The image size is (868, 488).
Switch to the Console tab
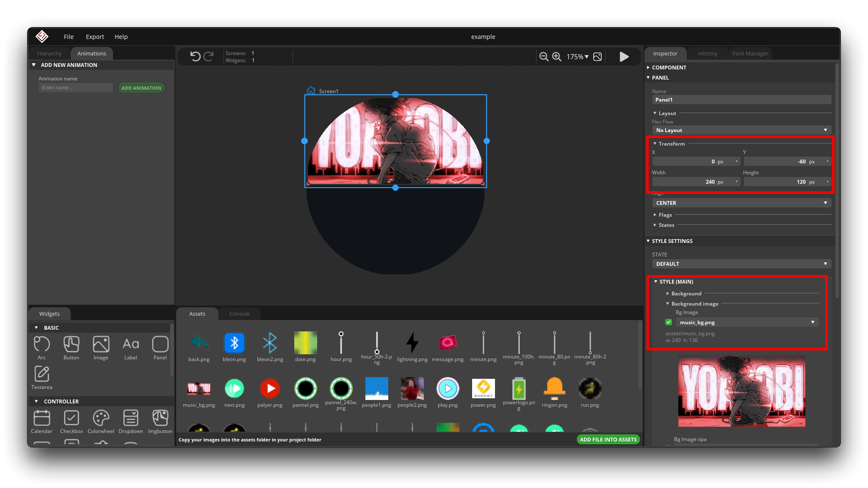(239, 314)
